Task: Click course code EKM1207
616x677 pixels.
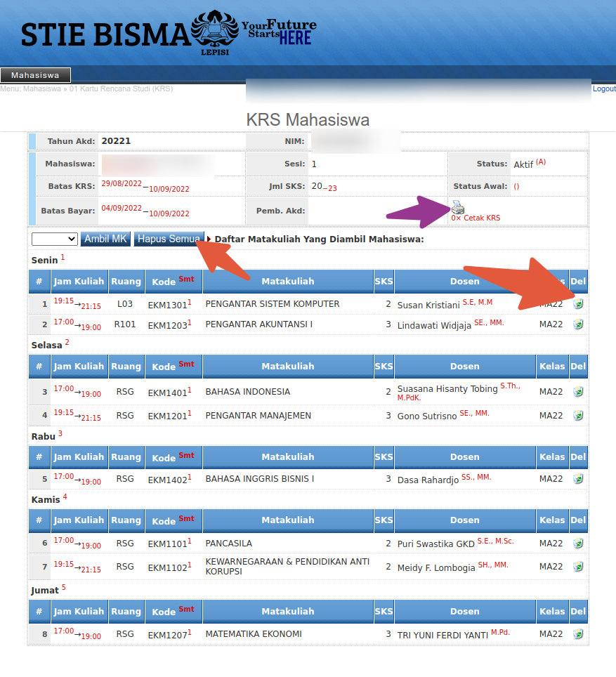Action: [167, 635]
